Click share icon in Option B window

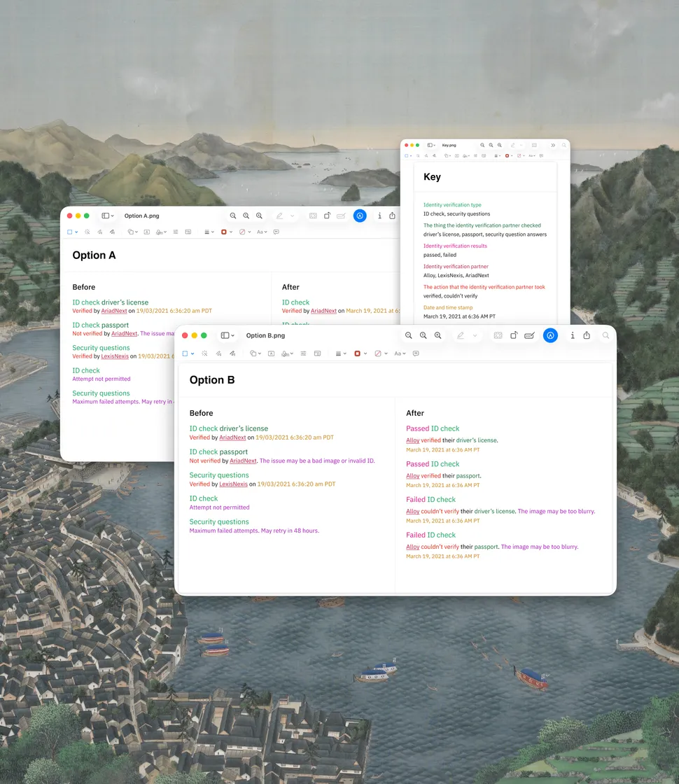pos(587,335)
